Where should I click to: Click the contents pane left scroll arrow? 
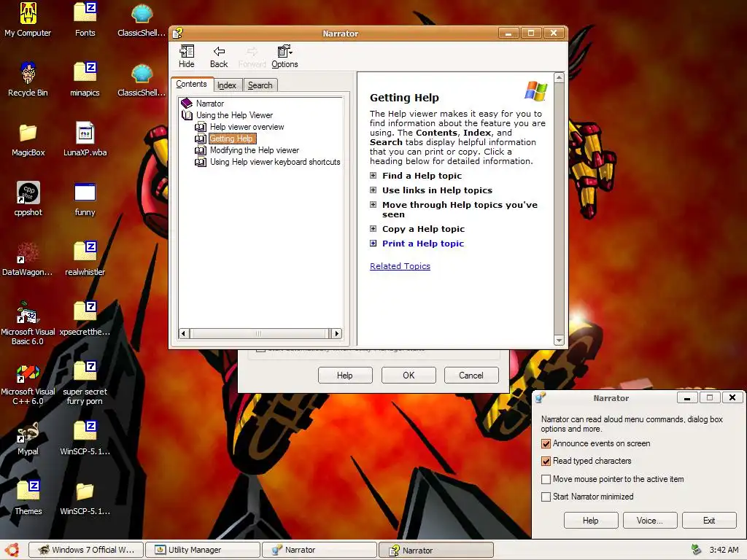[x=183, y=334]
